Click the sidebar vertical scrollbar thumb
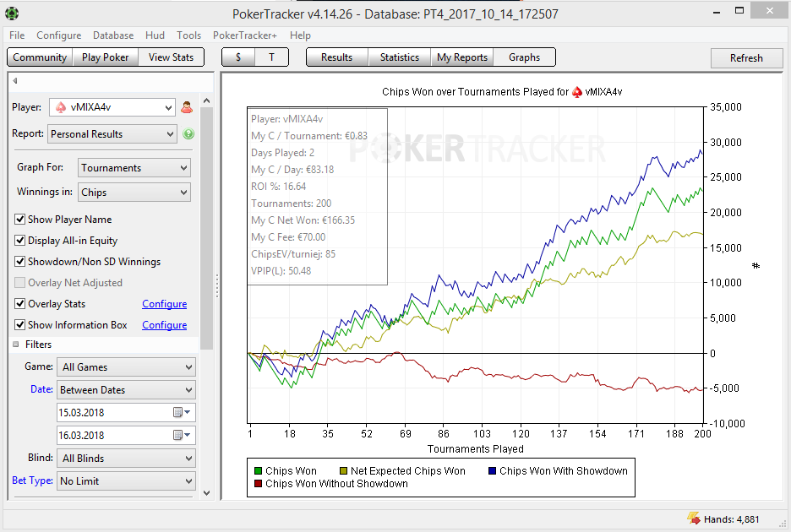Screen dimensions: 791x532 point(206,229)
